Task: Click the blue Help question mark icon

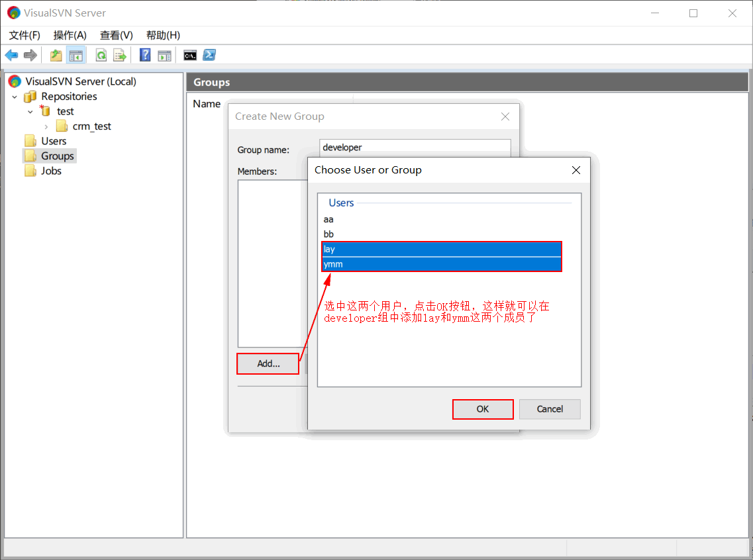Action: click(x=145, y=55)
